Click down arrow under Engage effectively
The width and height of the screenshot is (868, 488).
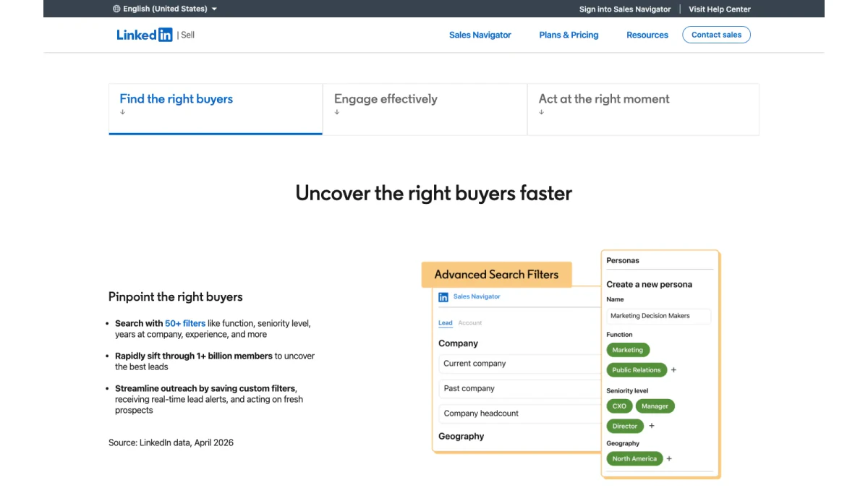pos(337,112)
